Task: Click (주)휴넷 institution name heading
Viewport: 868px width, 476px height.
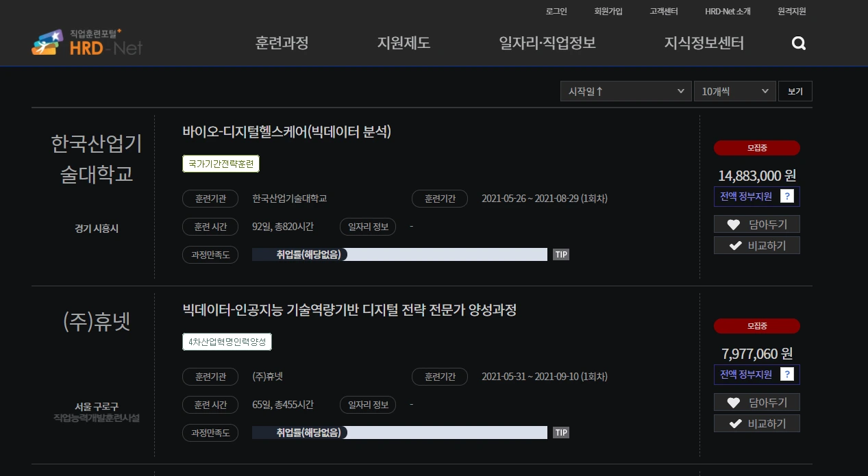Action: point(97,322)
